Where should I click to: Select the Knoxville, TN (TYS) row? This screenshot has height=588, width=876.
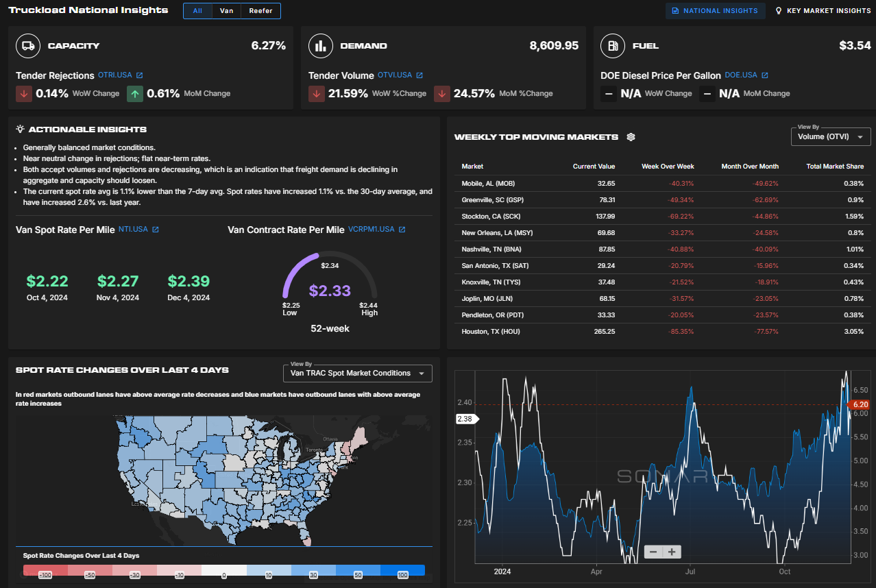click(x=662, y=282)
